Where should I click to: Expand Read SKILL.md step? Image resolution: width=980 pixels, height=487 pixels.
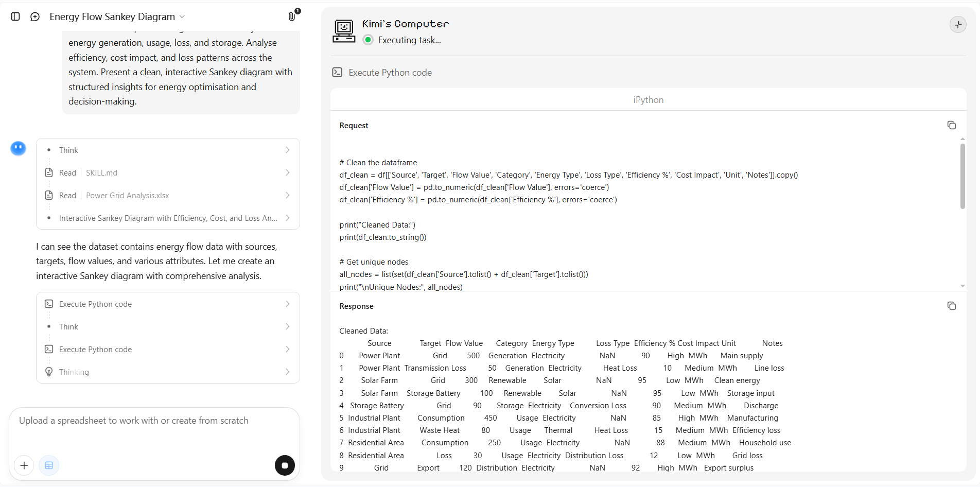168,172
